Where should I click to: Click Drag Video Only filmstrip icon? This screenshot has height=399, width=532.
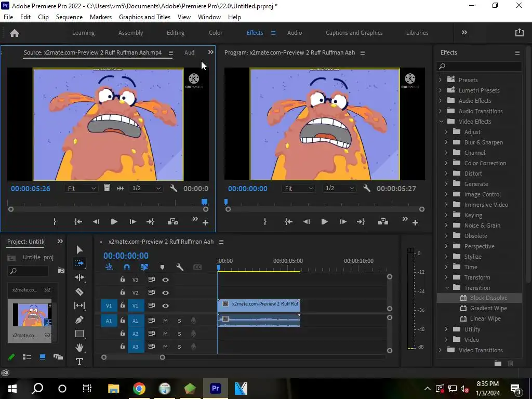tap(107, 188)
